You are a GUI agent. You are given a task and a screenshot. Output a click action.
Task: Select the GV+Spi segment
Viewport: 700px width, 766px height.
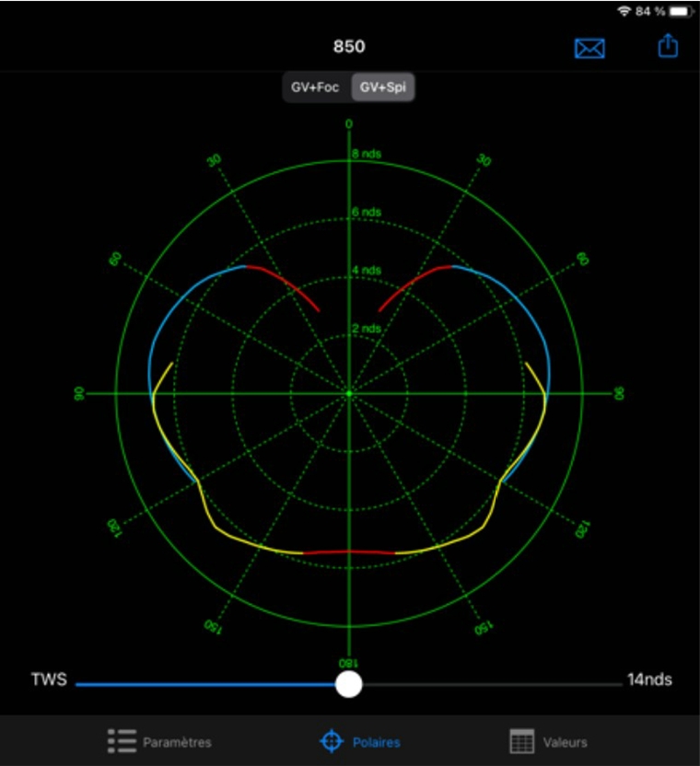click(388, 88)
